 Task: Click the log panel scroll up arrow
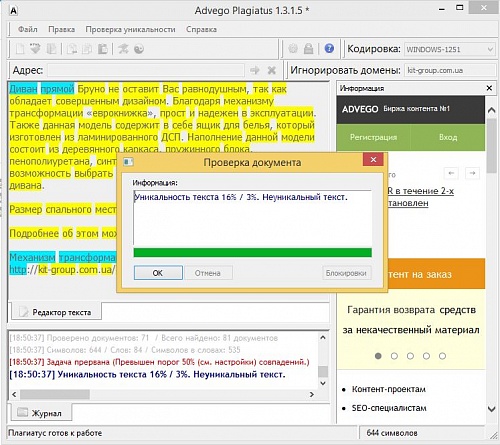click(323, 337)
